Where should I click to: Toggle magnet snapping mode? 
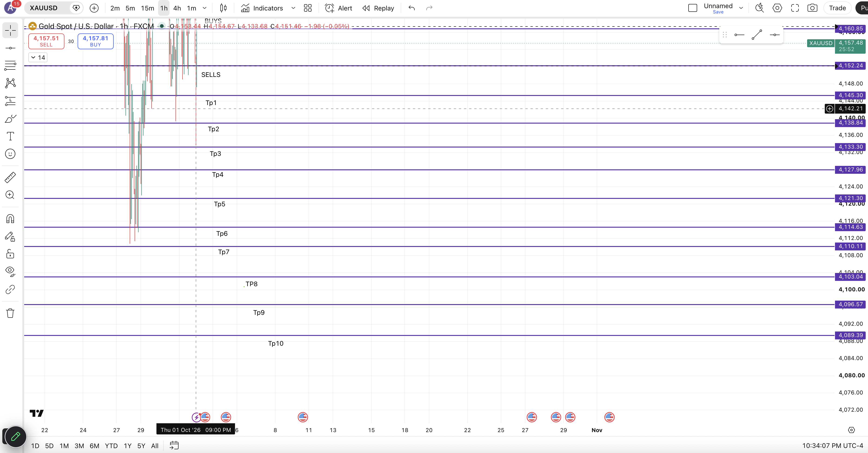click(10, 219)
